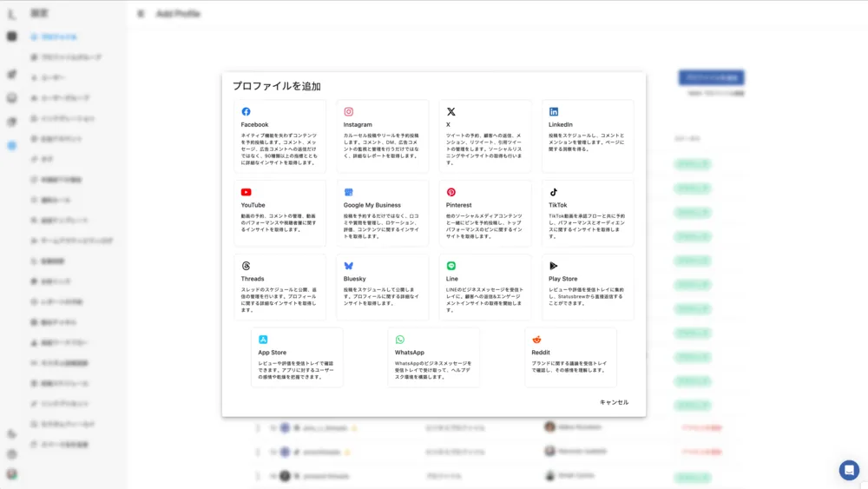The width and height of the screenshot is (868, 489).
Task: Toggle the sidebar hamburger menu icon
Action: [141, 13]
